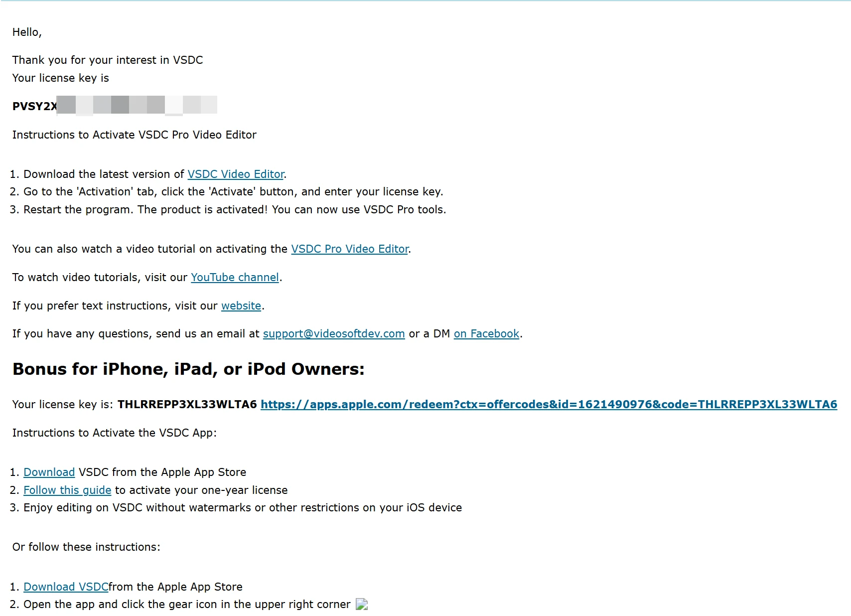Visit the YouTube channel link

tap(235, 277)
